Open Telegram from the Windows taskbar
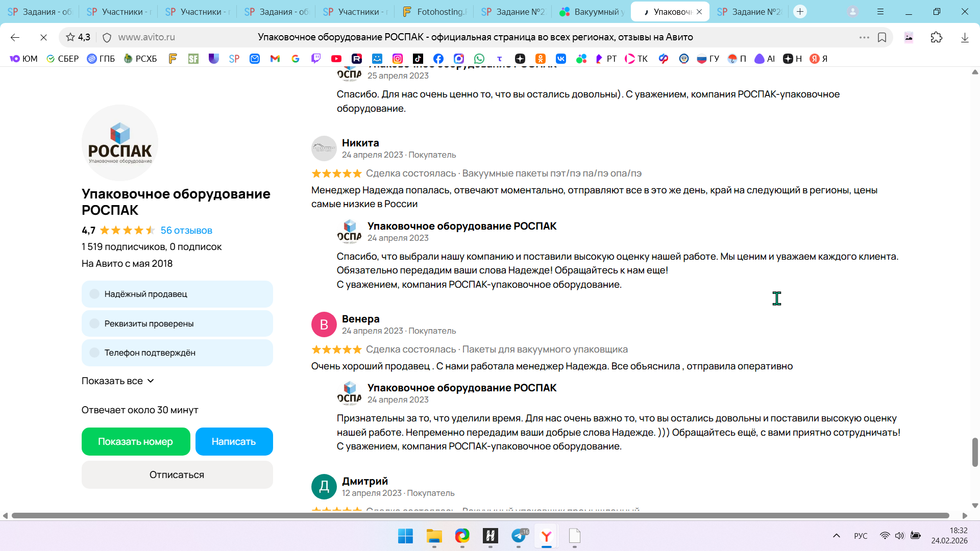 click(519, 536)
